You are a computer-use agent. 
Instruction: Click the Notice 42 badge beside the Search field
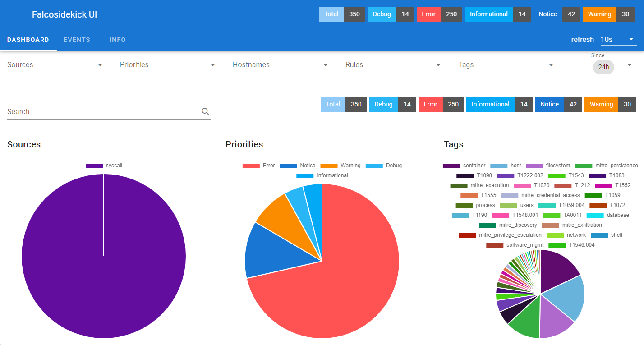click(x=558, y=104)
